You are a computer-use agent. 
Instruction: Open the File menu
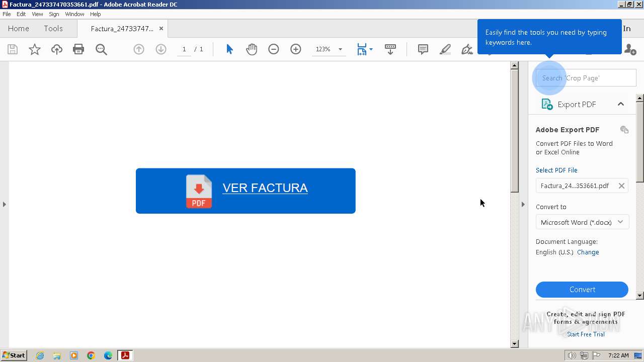(x=7, y=14)
